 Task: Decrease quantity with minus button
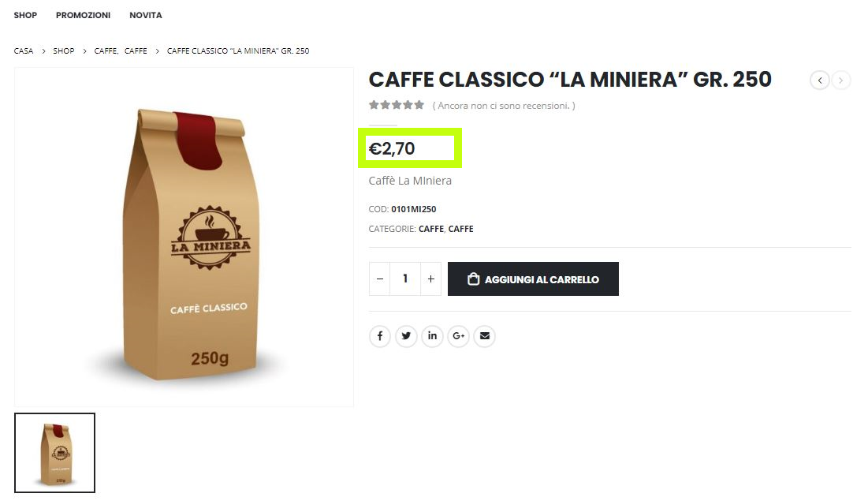pos(380,279)
